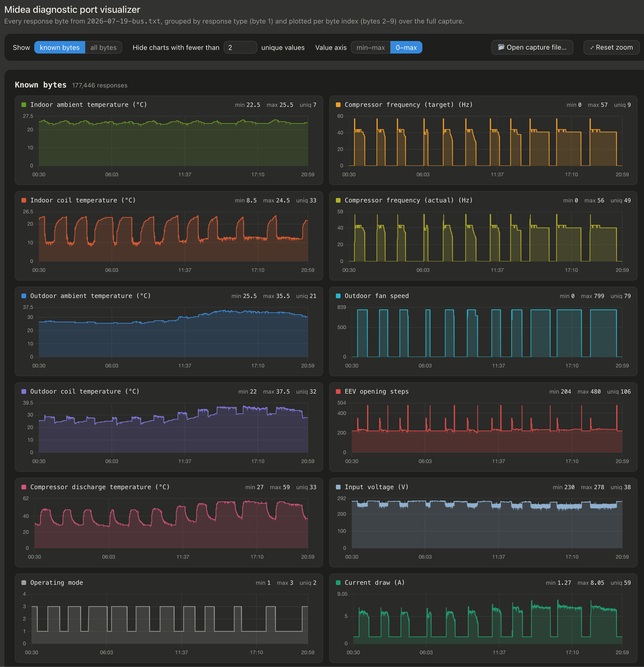Switch to 'all bytes' view
Image resolution: width=644 pixels, height=667 pixels.
[103, 47]
